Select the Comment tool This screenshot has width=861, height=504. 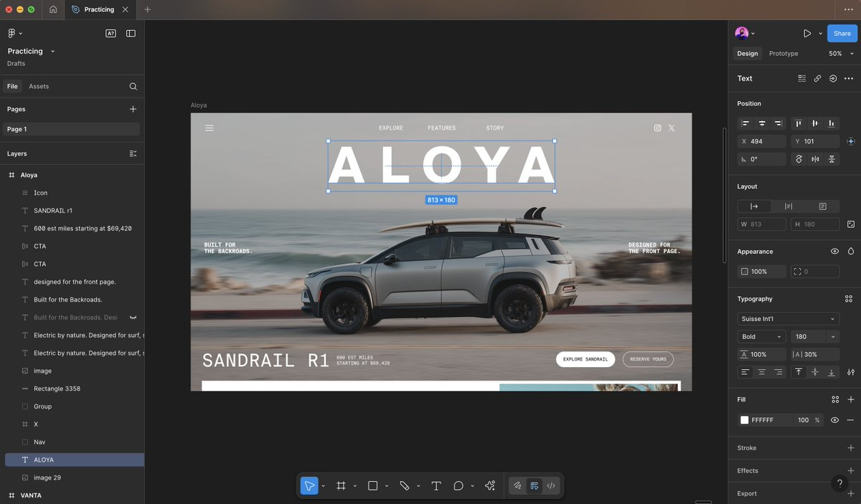(458, 486)
